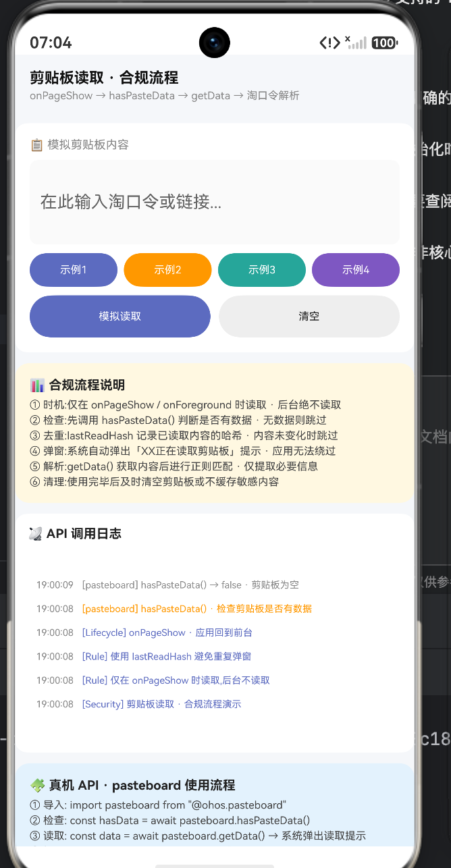Select step ⑥ 清理 clear clipboard line
Screen dimensions: 451x868
(x=155, y=482)
